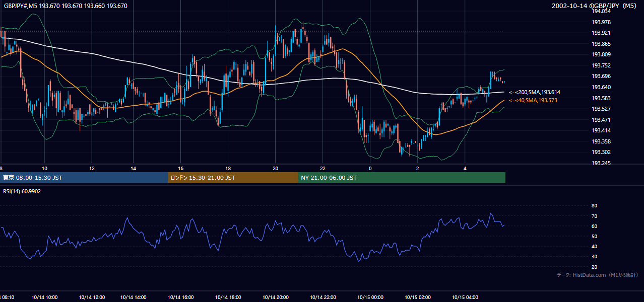Click bottom date label 10/14 22:00
The height and width of the screenshot is (302, 644).
pyautogui.click(x=323, y=297)
